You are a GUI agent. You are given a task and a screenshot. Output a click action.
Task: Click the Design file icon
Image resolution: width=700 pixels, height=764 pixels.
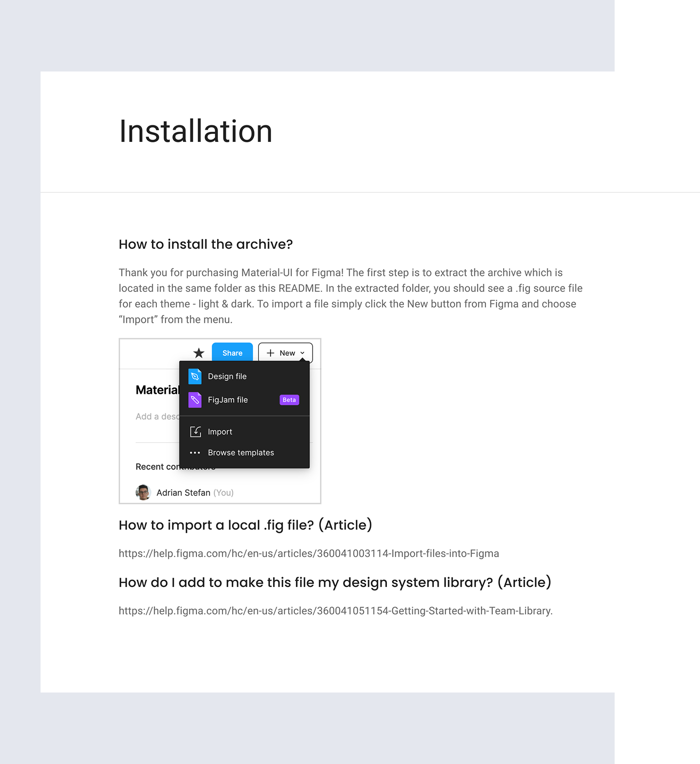[x=195, y=376]
